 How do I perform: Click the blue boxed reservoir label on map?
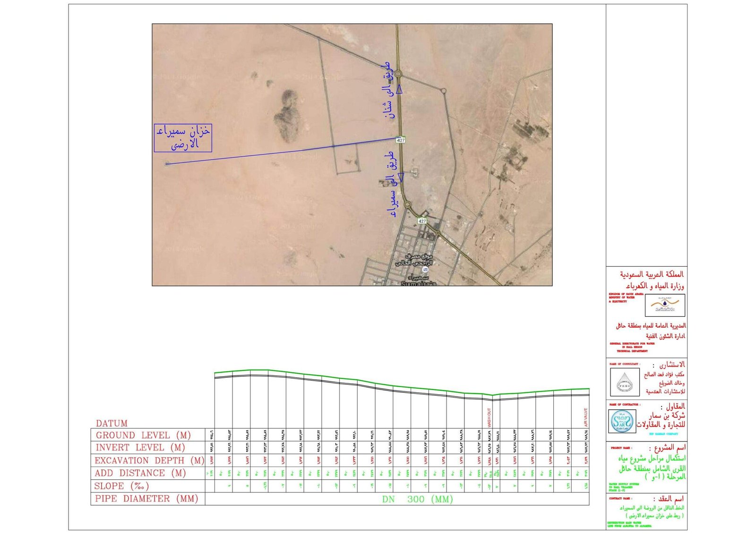183,138
